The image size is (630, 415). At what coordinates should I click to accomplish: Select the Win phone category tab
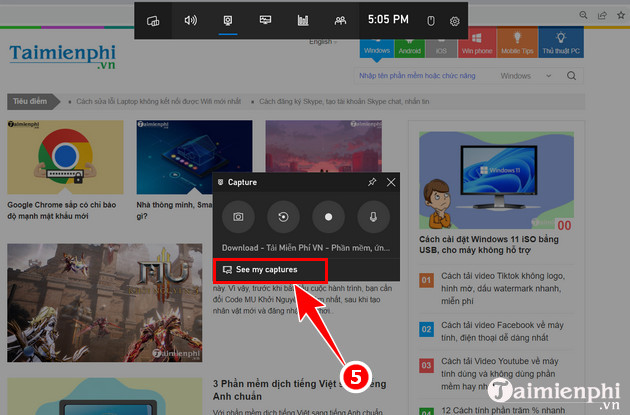477,44
